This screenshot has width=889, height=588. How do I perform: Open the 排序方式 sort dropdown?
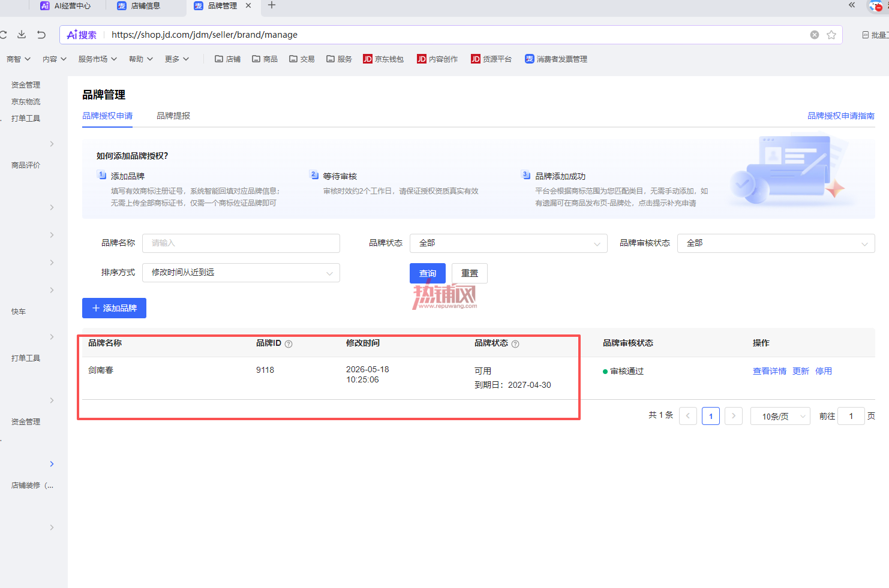[x=241, y=273]
